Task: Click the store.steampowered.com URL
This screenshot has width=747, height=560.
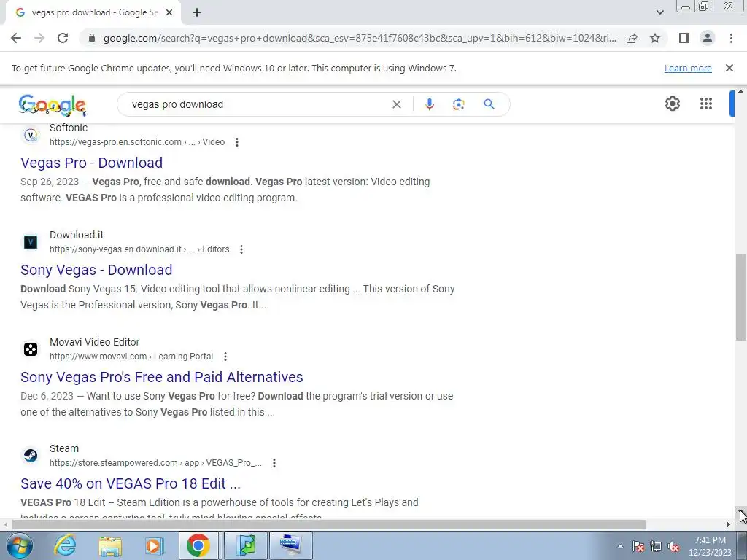Action: [156, 463]
